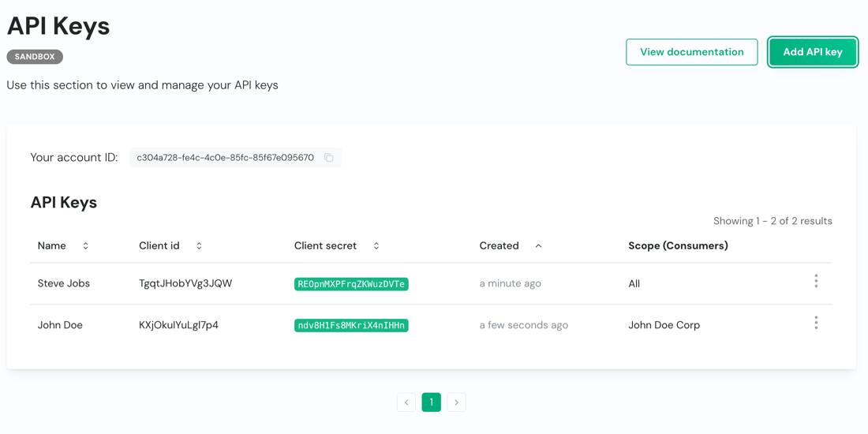Viewport: 868px width, 434px height.
Task: Click 'a few seconds ago' created value
Action: [x=524, y=325]
